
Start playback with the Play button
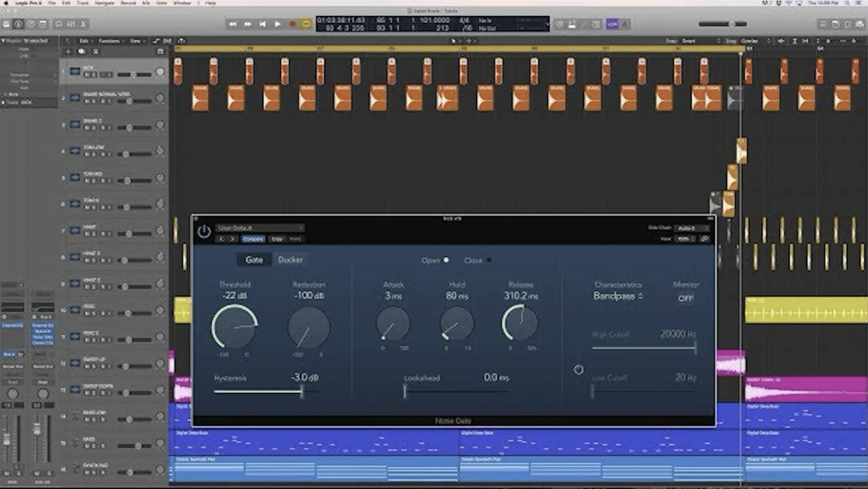coord(277,24)
